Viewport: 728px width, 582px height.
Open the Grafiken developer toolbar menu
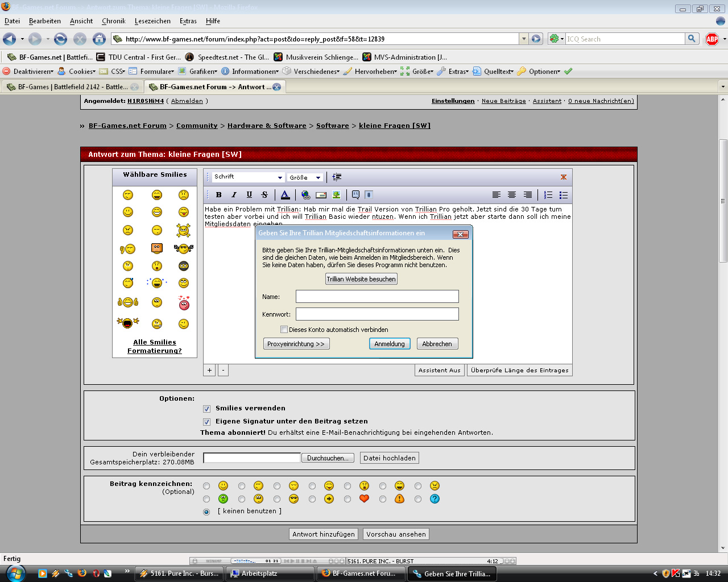[x=198, y=72]
